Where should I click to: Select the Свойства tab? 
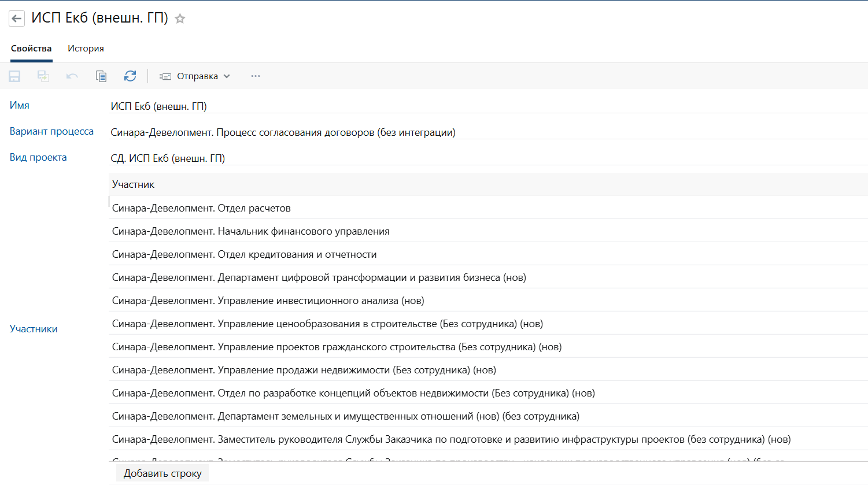[x=31, y=49]
